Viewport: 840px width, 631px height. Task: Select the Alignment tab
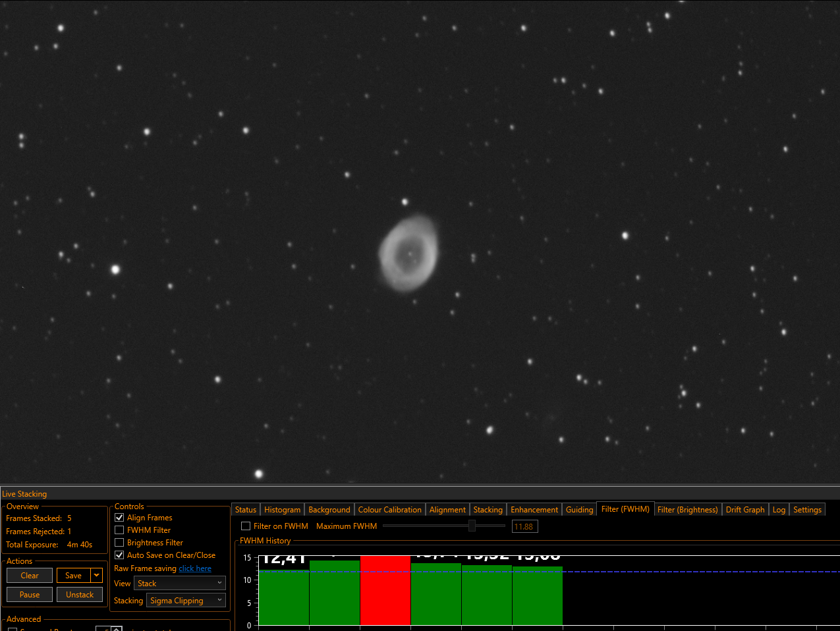pos(447,510)
